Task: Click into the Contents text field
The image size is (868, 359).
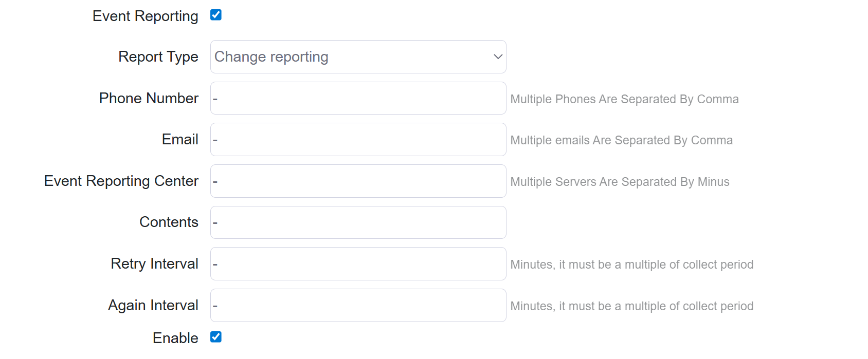Action: (x=358, y=222)
